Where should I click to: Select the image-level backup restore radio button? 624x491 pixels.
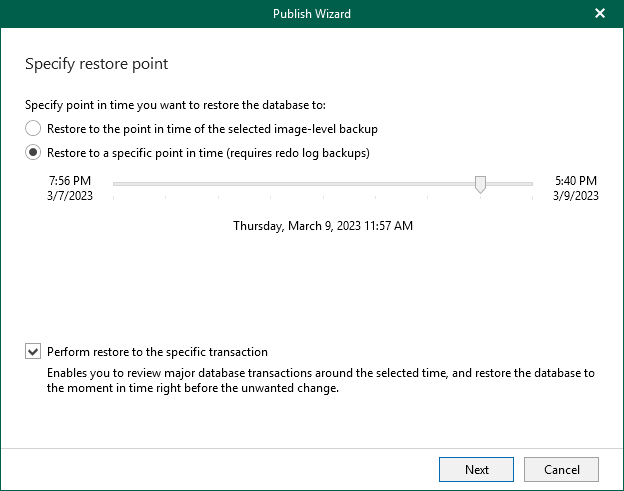tap(33, 129)
